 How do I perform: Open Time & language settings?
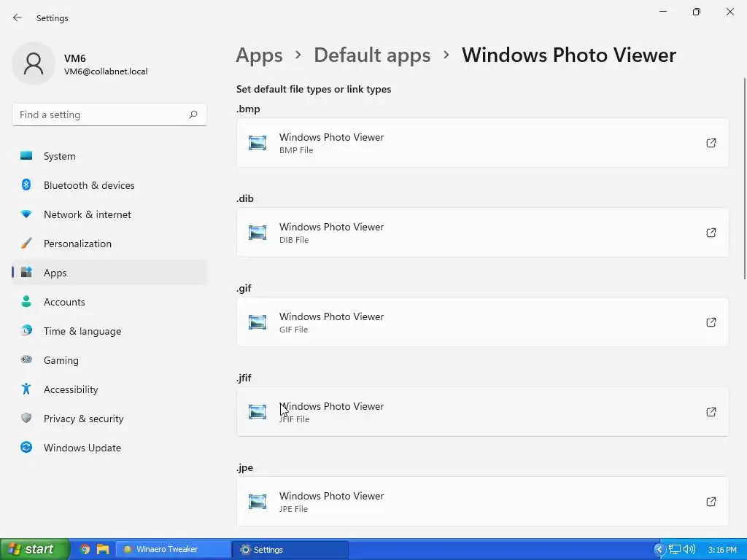click(109, 331)
